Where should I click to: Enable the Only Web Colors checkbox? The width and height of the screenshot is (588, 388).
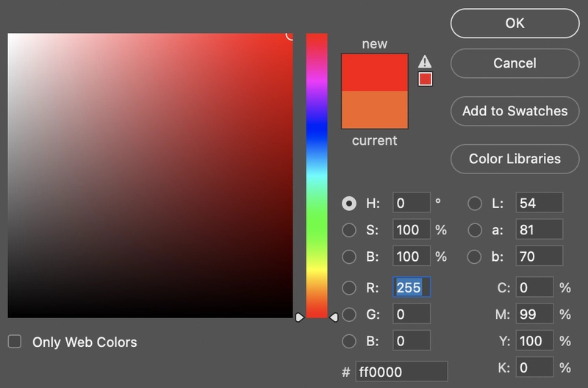pos(15,342)
